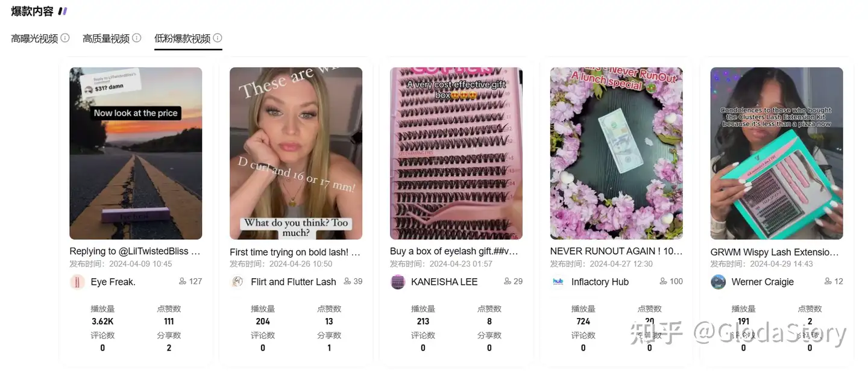Click follower icon next to 127
868x371 pixels.
(183, 281)
